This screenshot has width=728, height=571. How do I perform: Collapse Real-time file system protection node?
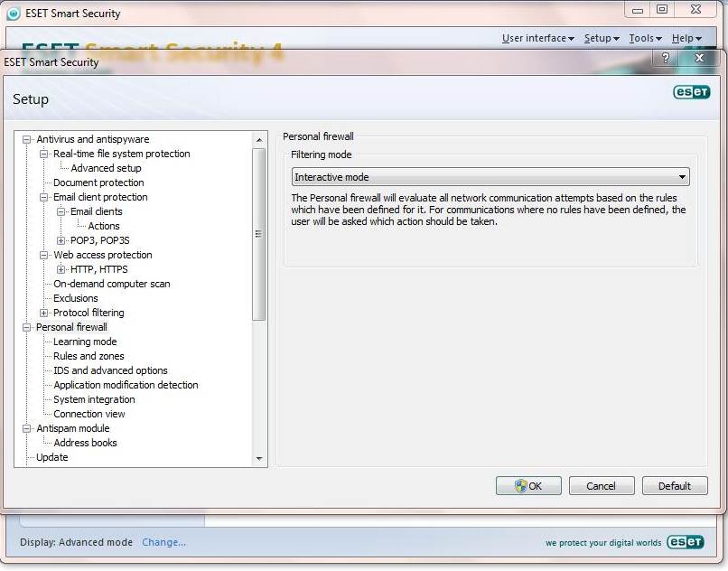43,154
